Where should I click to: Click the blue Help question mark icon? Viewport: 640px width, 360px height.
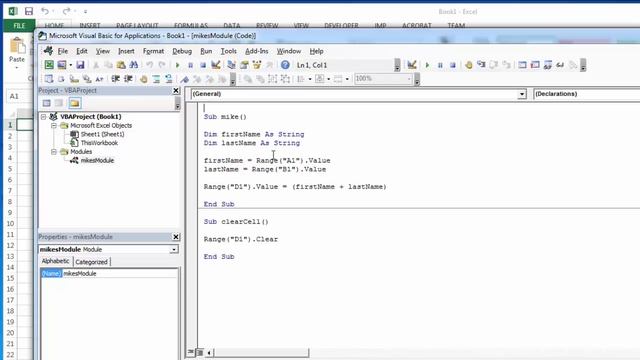click(x=285, y=65)
